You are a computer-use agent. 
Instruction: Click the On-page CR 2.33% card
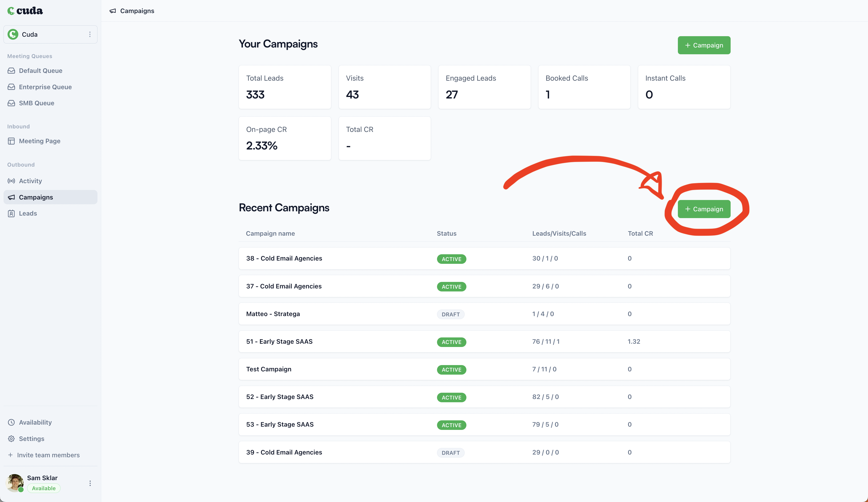coord(285,138)
